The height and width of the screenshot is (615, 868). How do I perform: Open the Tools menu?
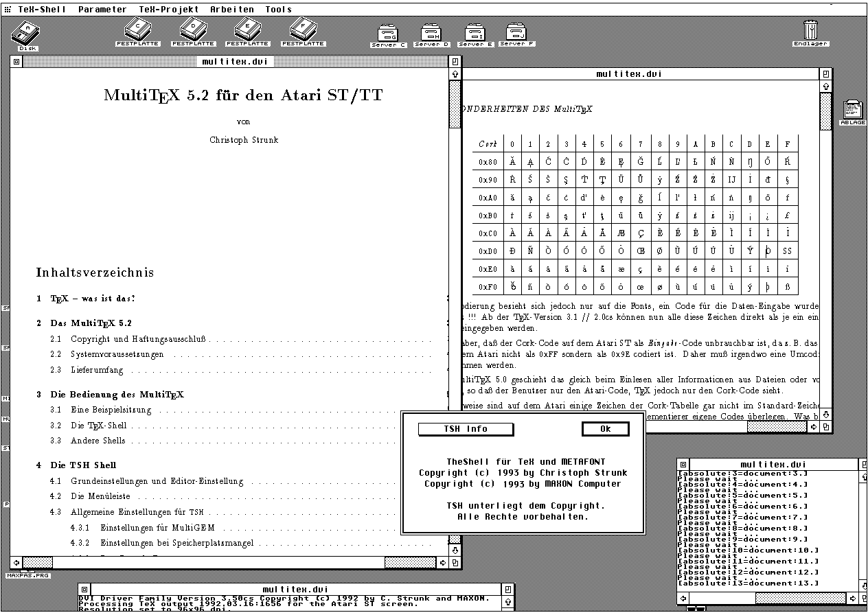tap(279, 10)
